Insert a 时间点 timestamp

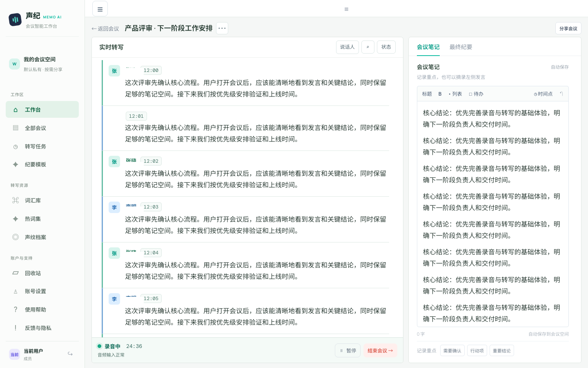[543, 94]
